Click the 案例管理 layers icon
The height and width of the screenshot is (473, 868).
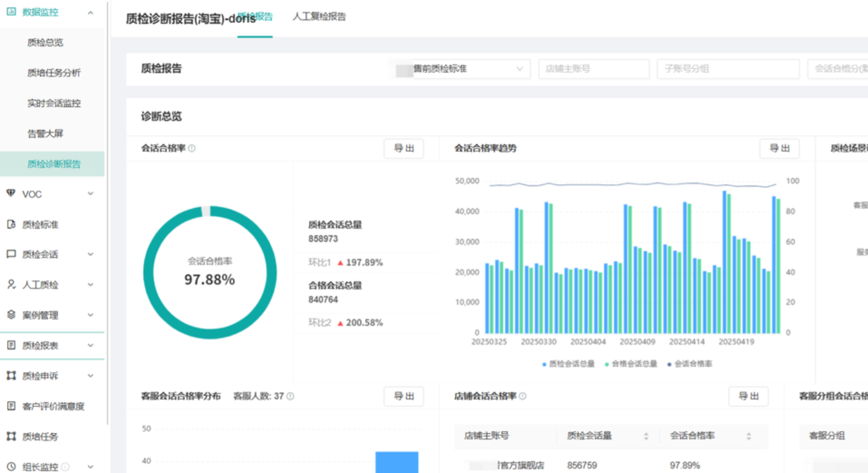click(x=11, y=315)
